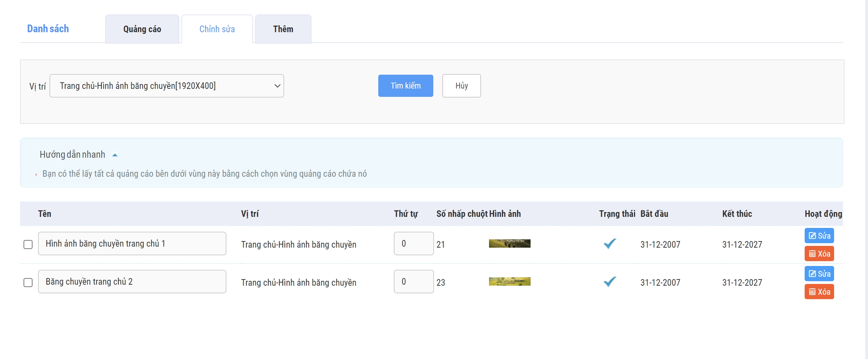Viewport: 868px width, 359px height.
Task: Click the Hủy cancel button
Action: 461,86
